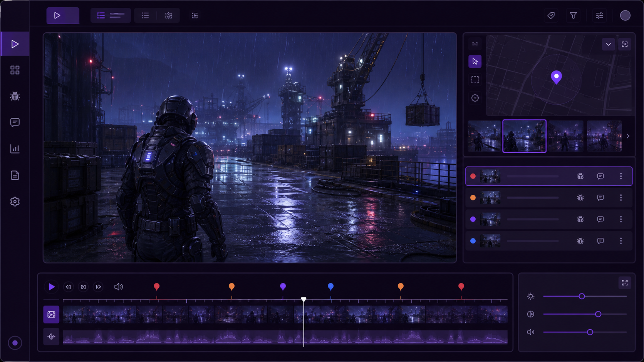Collapse the map with chevron dropdown

coord(608,44)
